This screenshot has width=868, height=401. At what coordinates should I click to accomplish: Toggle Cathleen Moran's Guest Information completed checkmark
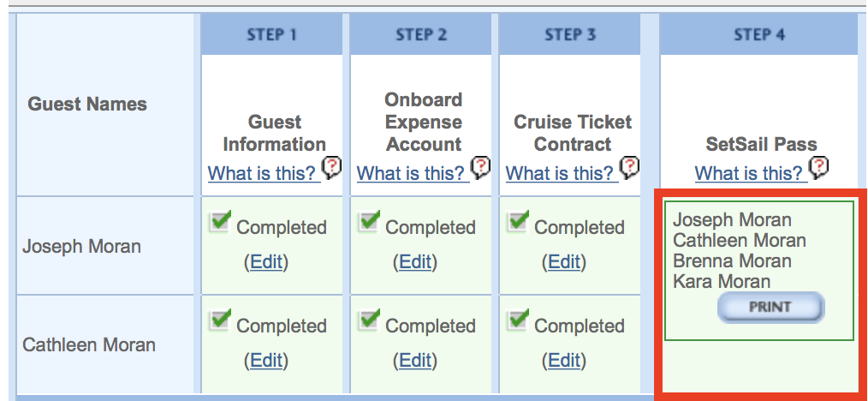(220, 320)
